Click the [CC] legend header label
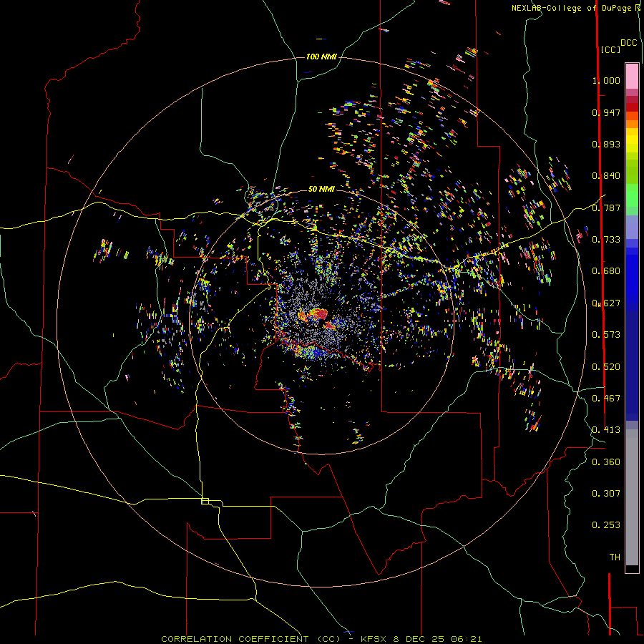This screenshot has height=644, width=644. (x=610, y=49)
